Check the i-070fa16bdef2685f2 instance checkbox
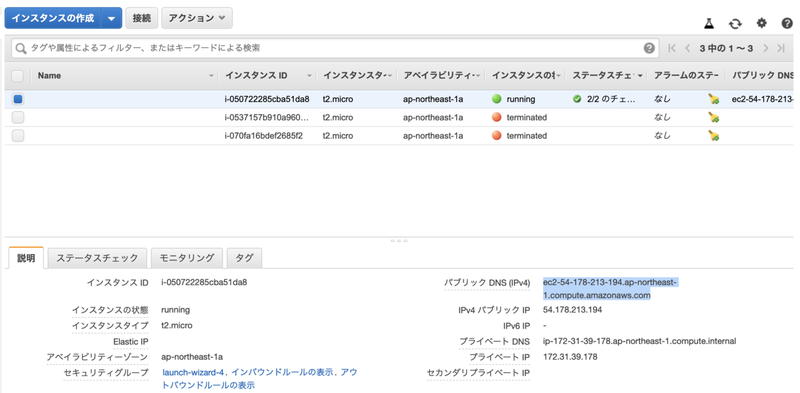The image size is (800, 393). click(x=18, y=136)
